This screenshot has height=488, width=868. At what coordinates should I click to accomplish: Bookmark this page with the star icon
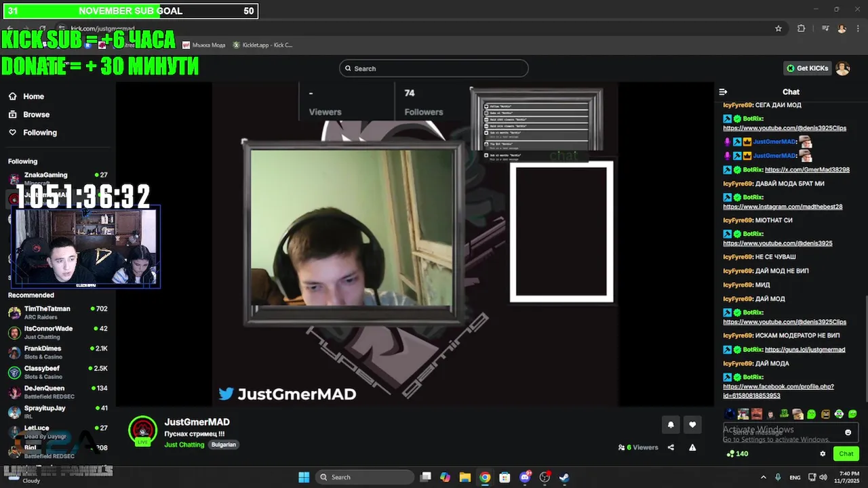(778, 28)
